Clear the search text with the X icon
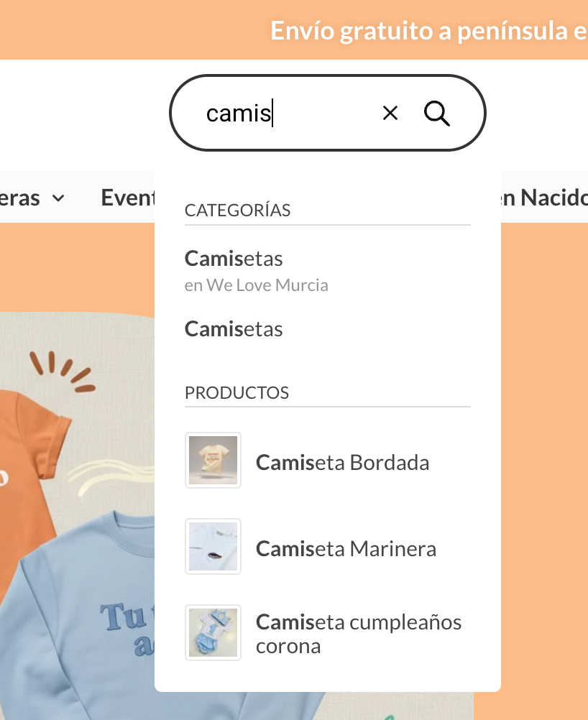 390,113
